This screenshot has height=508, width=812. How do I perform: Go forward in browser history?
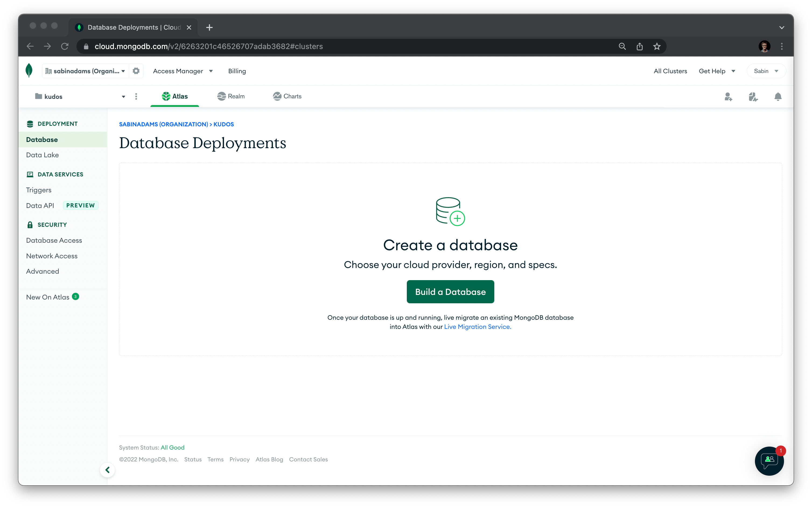click(x=47, y=46)
